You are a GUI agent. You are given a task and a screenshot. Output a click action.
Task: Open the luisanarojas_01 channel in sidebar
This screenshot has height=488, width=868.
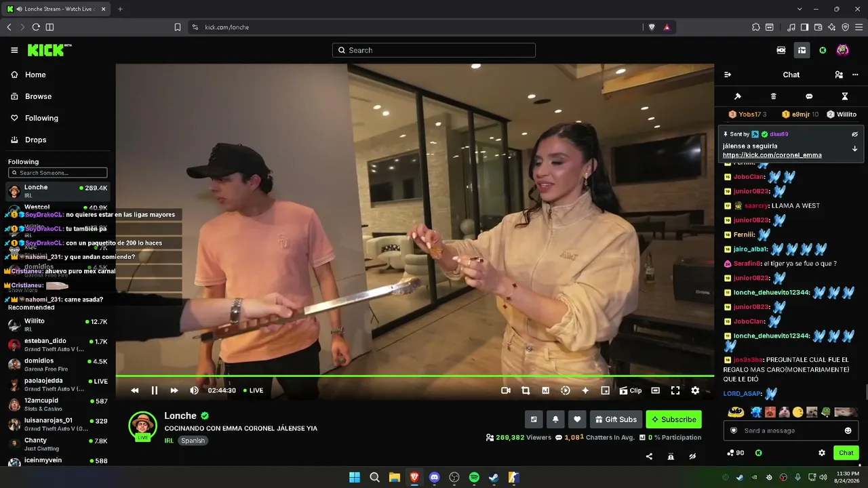tap(58, 424)
